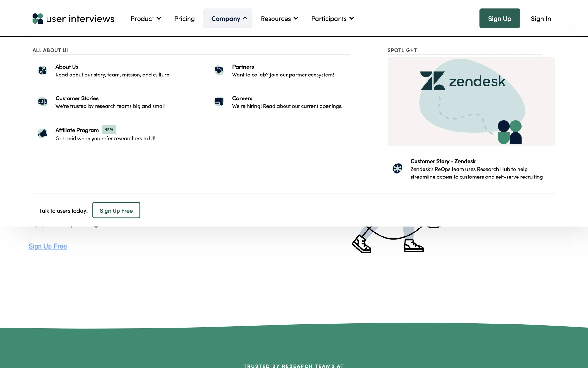Screen dimensions: 588x368
Task: Click the underlined Sign Up Free link
Action: click(48, 246)
